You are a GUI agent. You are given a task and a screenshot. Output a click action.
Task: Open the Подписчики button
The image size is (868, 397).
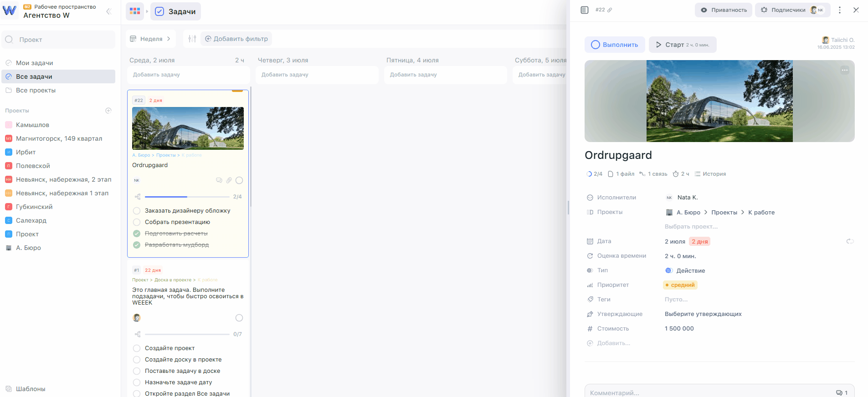click(792, 10)
